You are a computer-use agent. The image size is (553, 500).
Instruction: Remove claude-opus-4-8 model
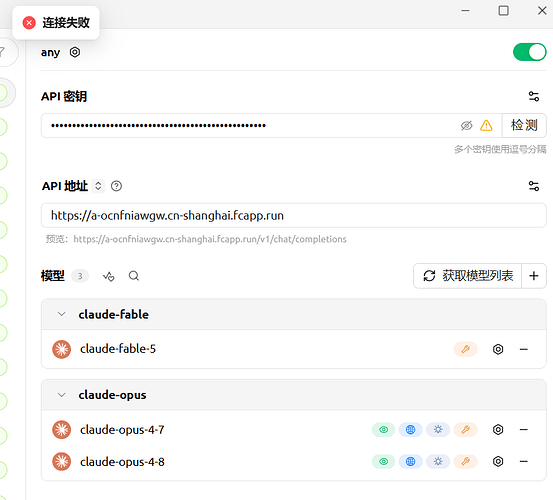pyautogui.click(x=524, y=461)
